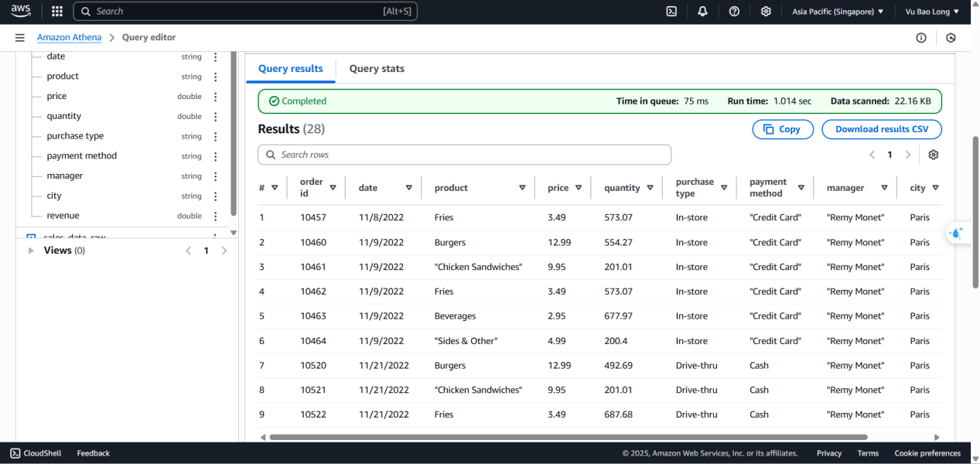Focus the AWS top Search box
Screen dimensions: 980x464
pos(245,12)
